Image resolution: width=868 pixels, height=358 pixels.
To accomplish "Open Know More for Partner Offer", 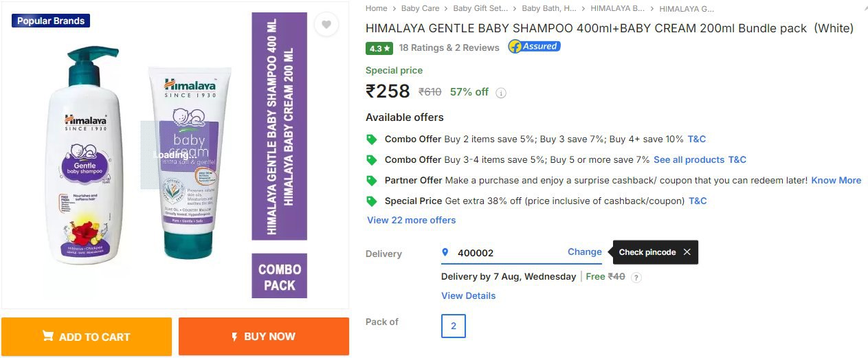I will pos(836,181).
